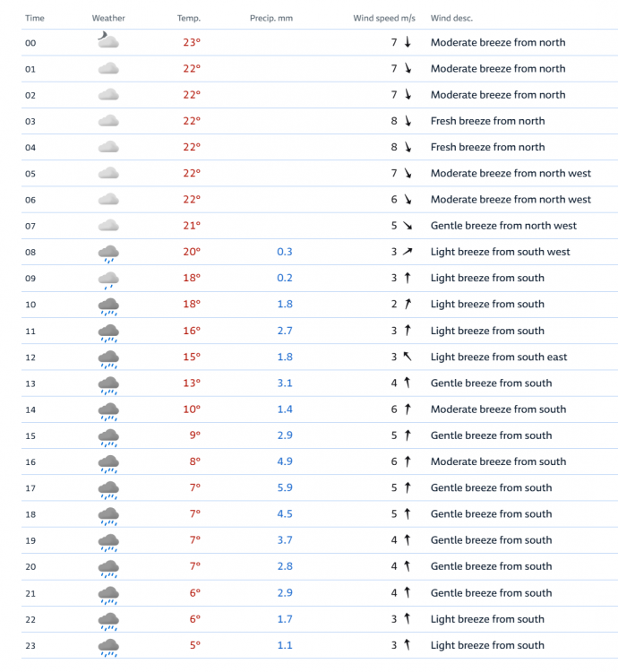The width and height of the screenshot is (618, 672).
Task: Click the Light breeze from south west text
Action: click(x=500, y=252)
